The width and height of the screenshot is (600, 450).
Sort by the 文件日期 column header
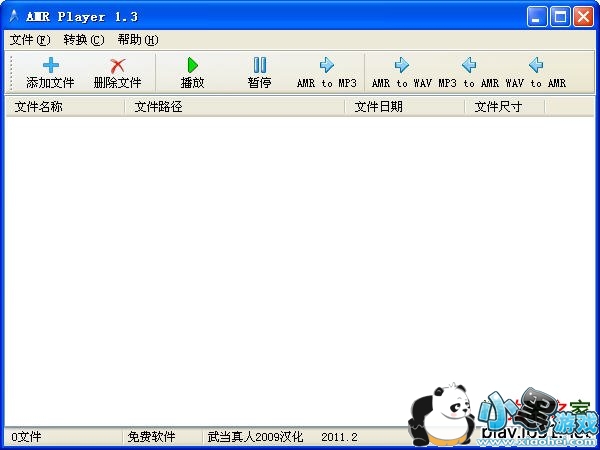[404, 107]
